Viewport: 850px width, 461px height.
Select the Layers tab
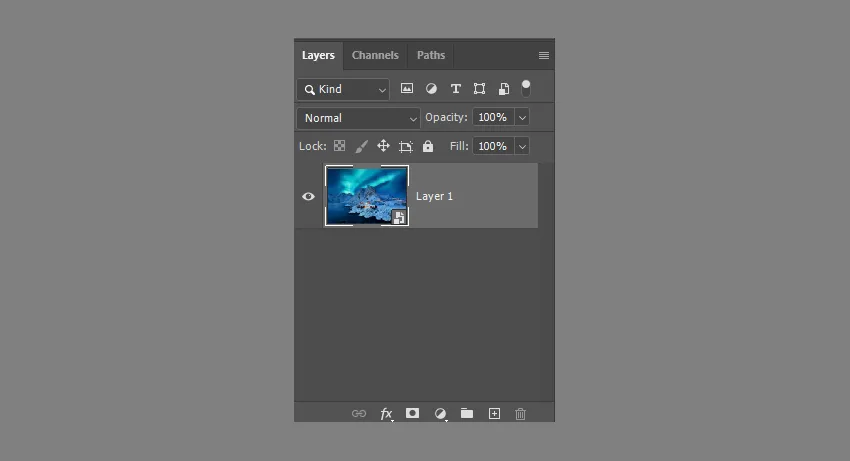[x=318, y=55]
